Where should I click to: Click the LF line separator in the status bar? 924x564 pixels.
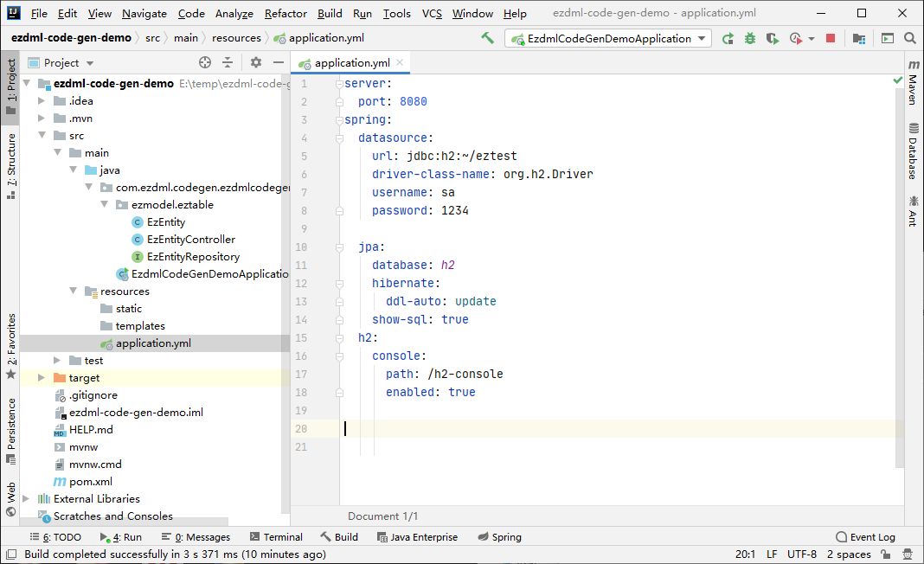point(772,554)
